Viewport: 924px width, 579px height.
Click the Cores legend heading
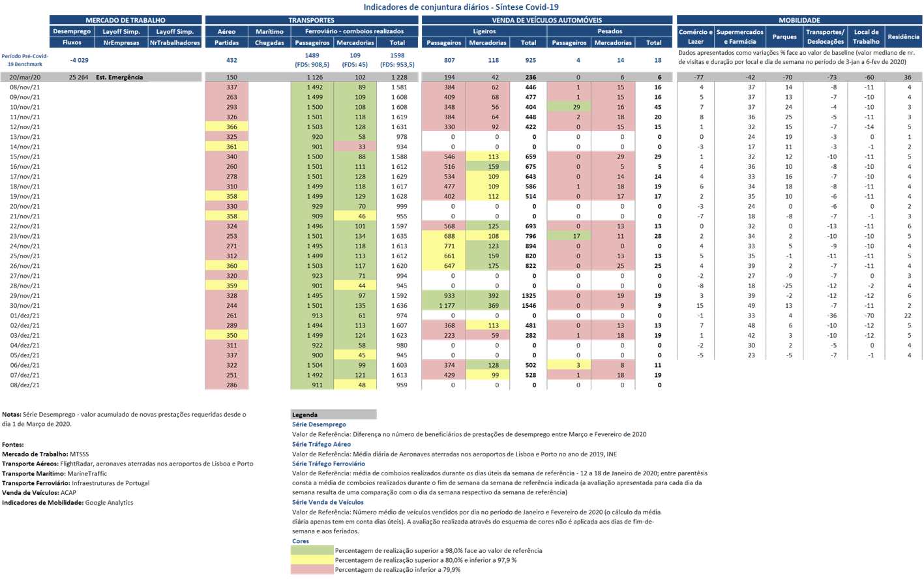[x=300, y=541]
